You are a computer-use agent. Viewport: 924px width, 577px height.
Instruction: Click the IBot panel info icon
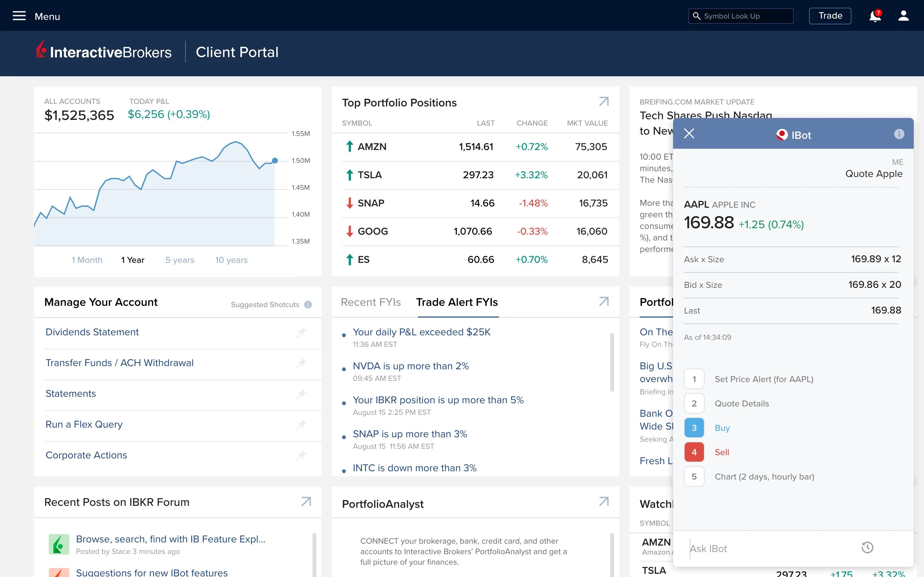pyautogui.click(x=899, y=134)
